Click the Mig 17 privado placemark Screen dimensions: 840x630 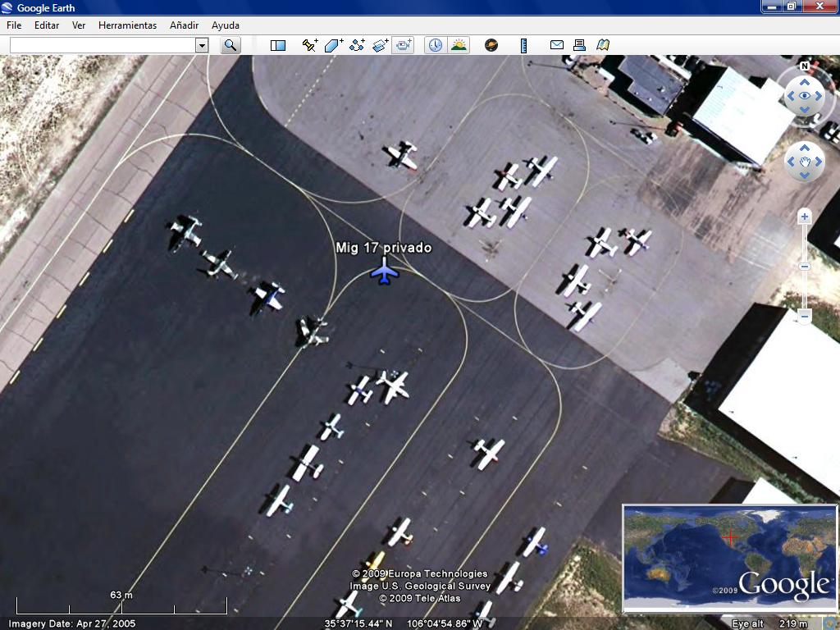384,270
